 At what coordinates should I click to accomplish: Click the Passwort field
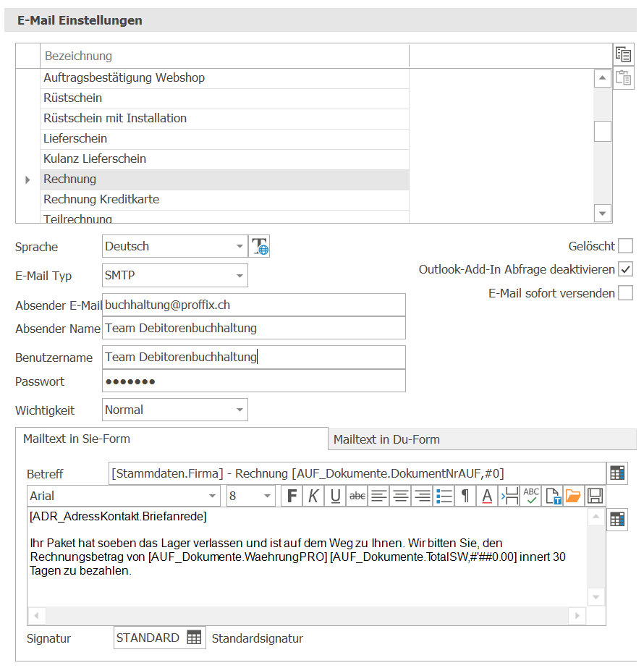click(x=254, y=381)
